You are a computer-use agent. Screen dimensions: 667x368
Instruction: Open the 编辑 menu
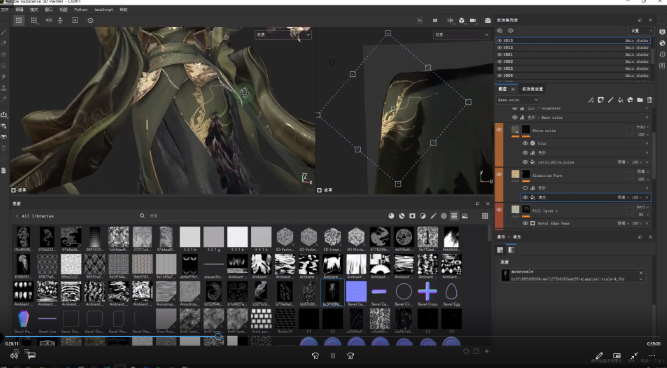(x=20, y=9)
